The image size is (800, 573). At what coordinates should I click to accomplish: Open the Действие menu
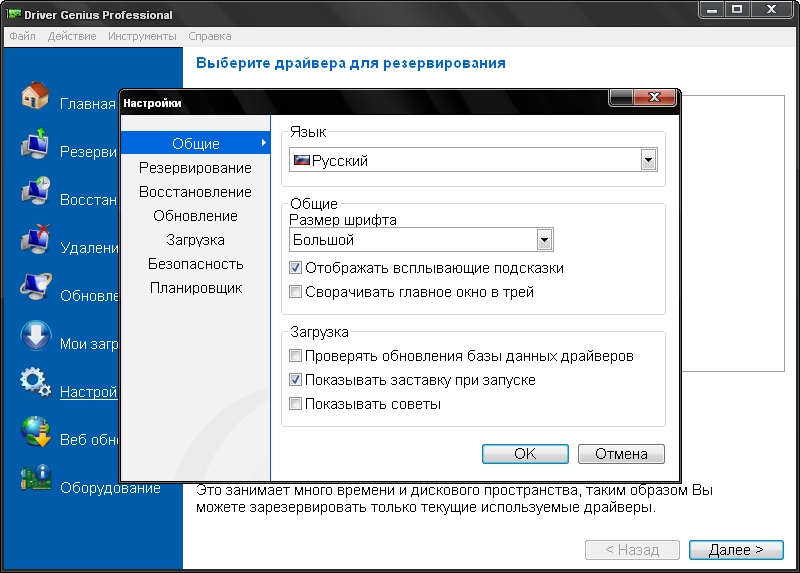point(72,36)
